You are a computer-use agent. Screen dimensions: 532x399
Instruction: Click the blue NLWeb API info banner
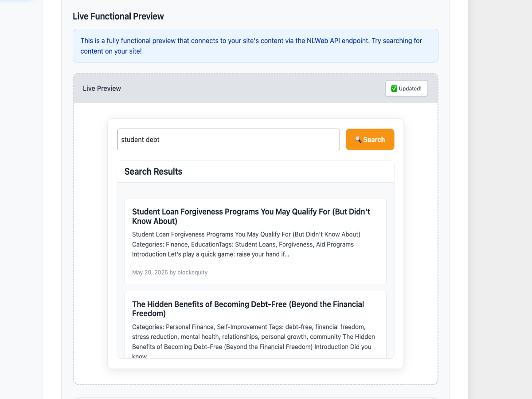255,46
